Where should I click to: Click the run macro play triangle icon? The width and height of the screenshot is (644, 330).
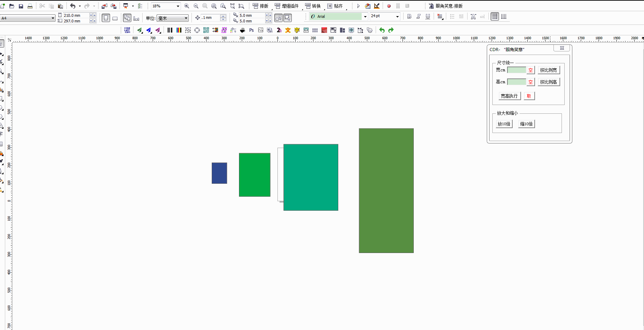358,6
